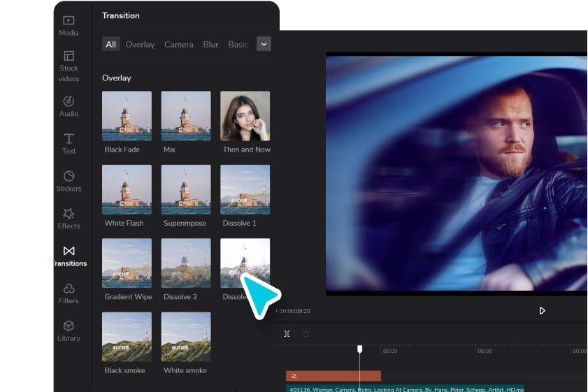This screenshot has width=588, height=392.
Task: Select the Text tool in sidebar
Action: click(x=69, y=144)
